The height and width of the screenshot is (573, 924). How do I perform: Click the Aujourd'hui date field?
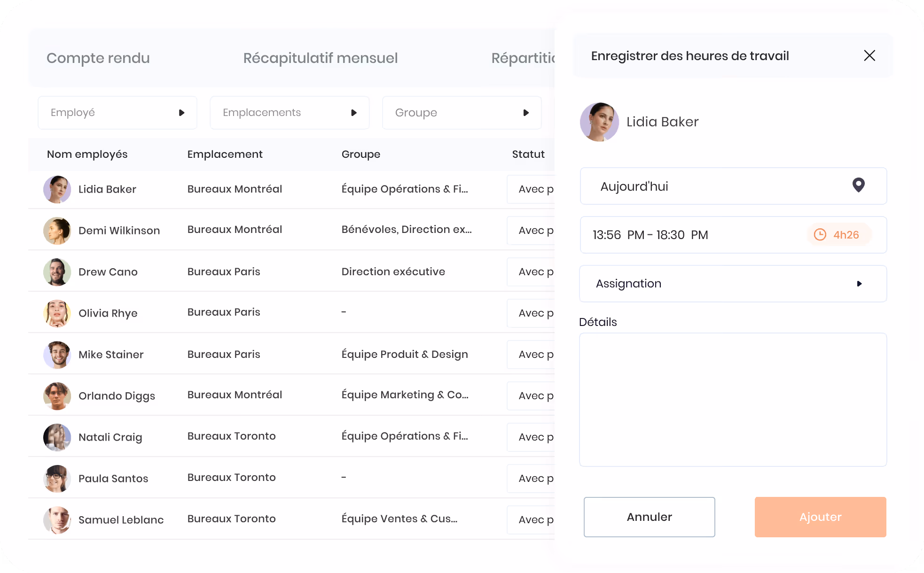click(x=733, y=186)
